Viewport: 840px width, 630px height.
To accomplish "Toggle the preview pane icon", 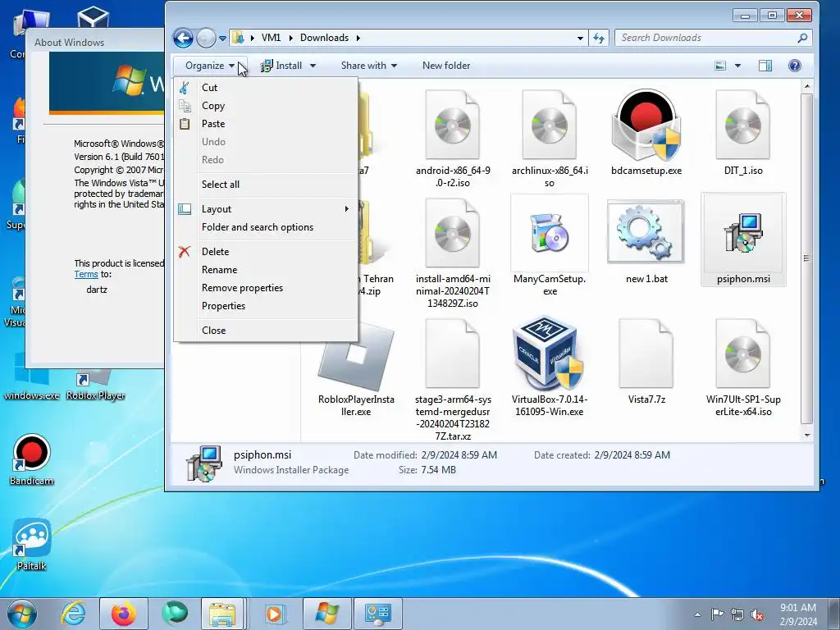I will 765,66.
